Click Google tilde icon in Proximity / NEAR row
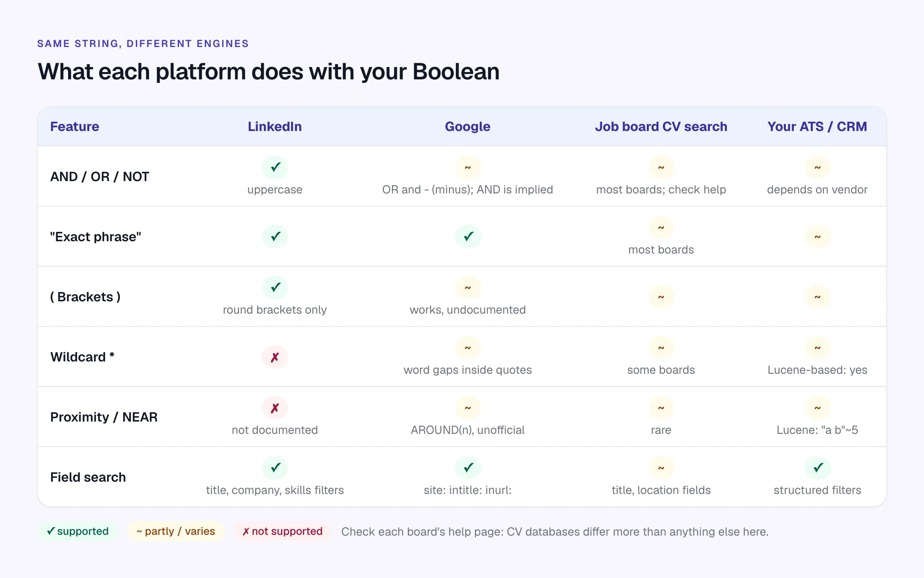The height and width of the screenshot is (578, 924). [x=468, y=408]
